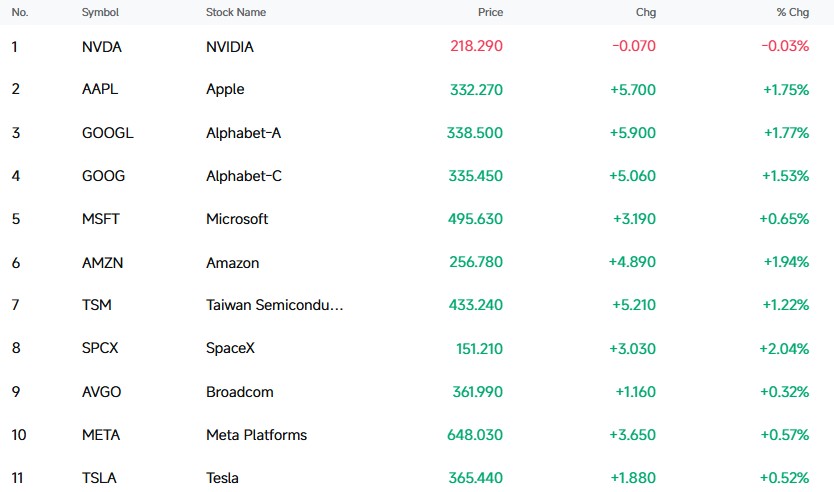The width and height of the screenshot is (834, 492).
Task: Sort table by Price column header
Action: coord(490,12)
